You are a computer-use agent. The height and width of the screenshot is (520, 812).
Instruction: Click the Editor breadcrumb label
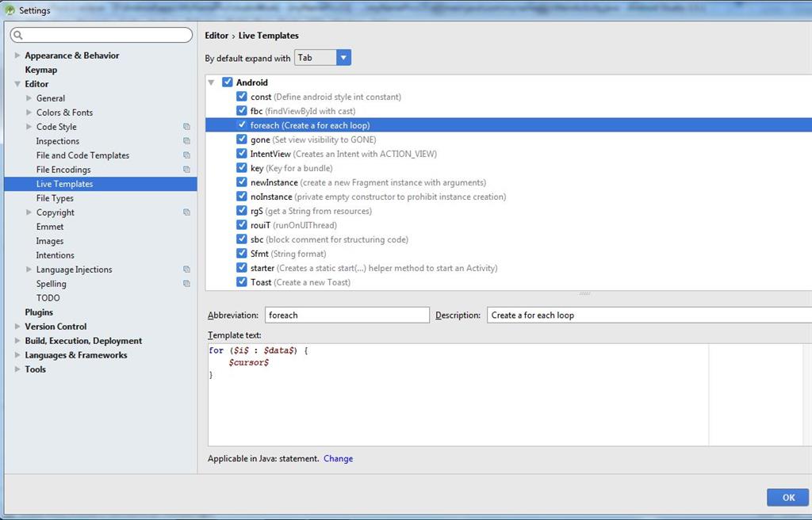click(216, 35)
